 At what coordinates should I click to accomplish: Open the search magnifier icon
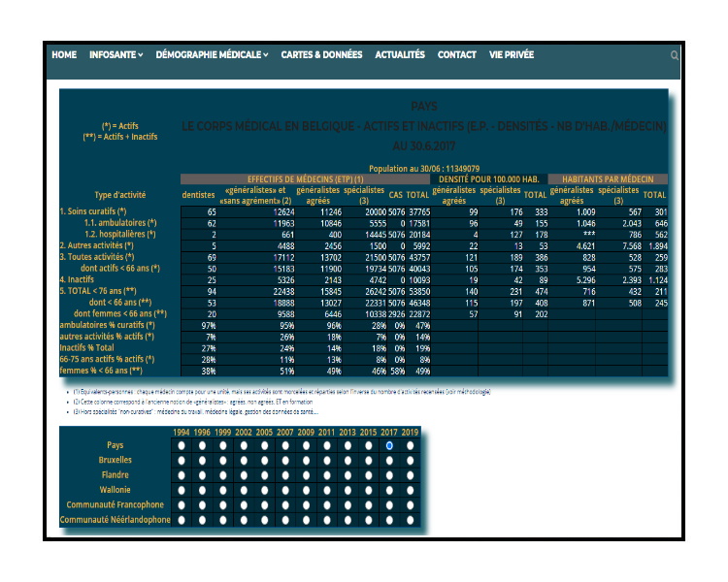click(x=675, y=55)
